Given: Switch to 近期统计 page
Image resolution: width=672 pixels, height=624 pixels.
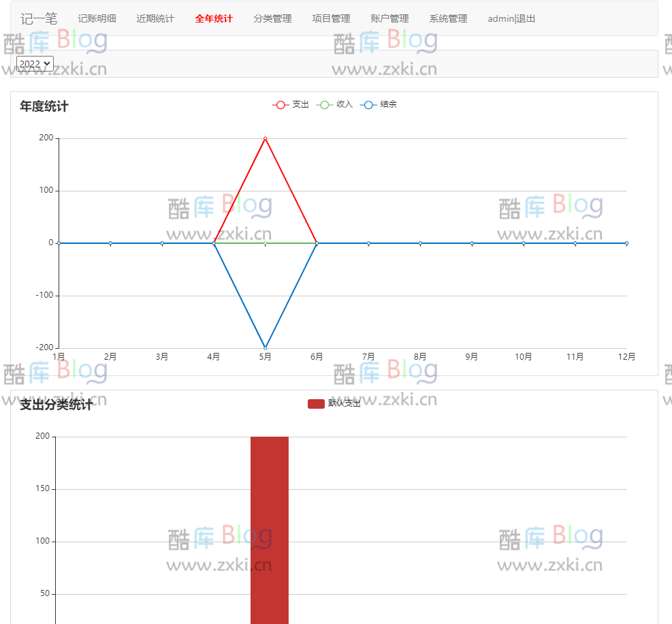Looking at the screenshot, I should click(155, 19).
